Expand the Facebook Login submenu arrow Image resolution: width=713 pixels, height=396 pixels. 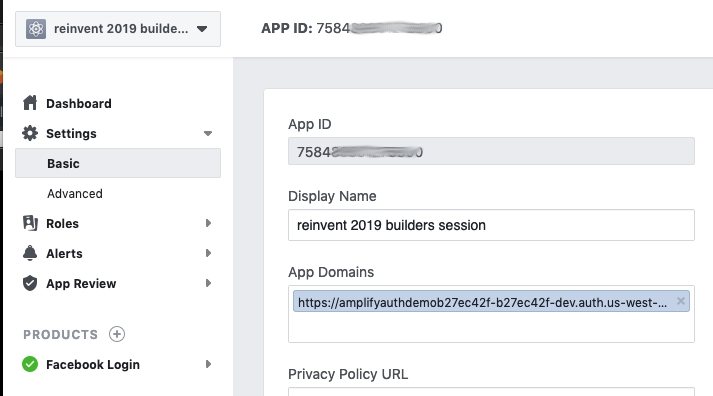tap(208, 364)
